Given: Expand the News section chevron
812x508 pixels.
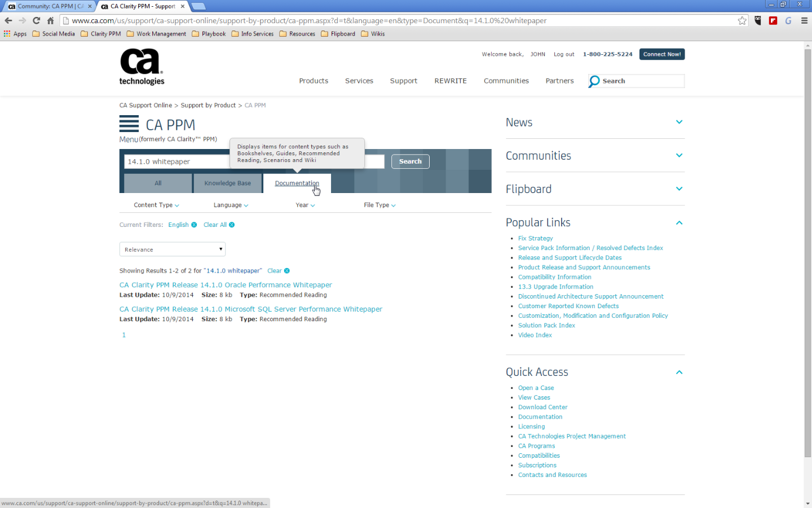Looking at the screenshot, I should 679,122.
